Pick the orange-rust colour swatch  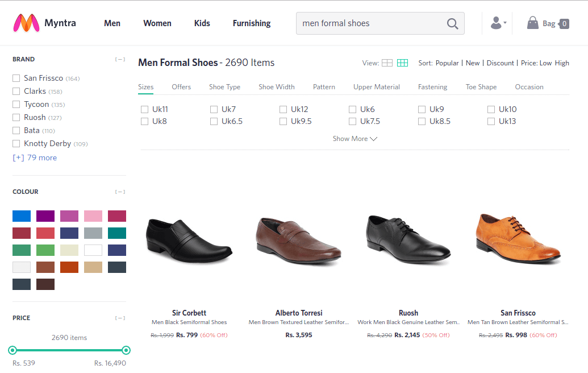(x=69, y=267)
